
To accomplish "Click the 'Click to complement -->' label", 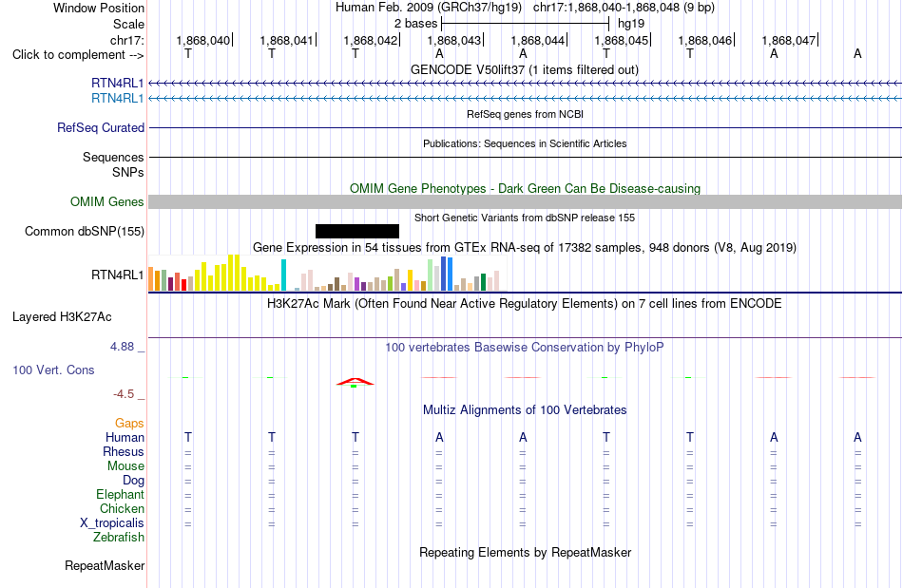I will pyautogui.click(x=78, y=55).
